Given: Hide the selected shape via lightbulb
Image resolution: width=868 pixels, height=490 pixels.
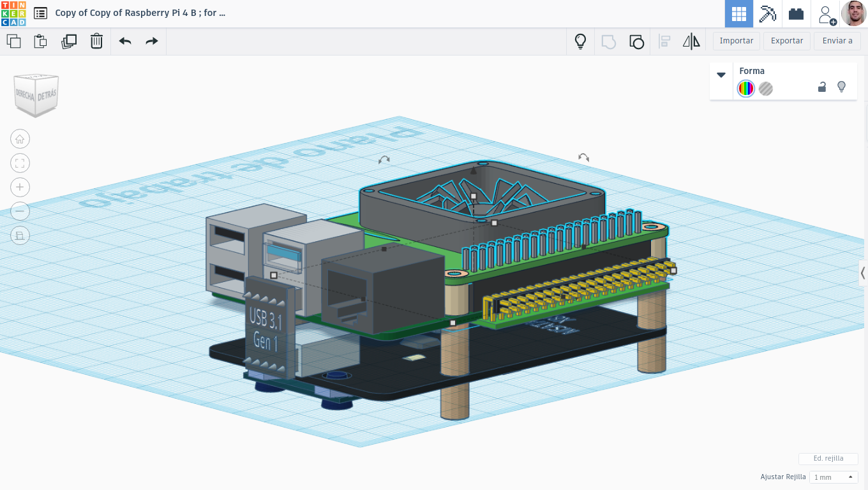Looking at the screenshot, I should click(x=841, y=87).
